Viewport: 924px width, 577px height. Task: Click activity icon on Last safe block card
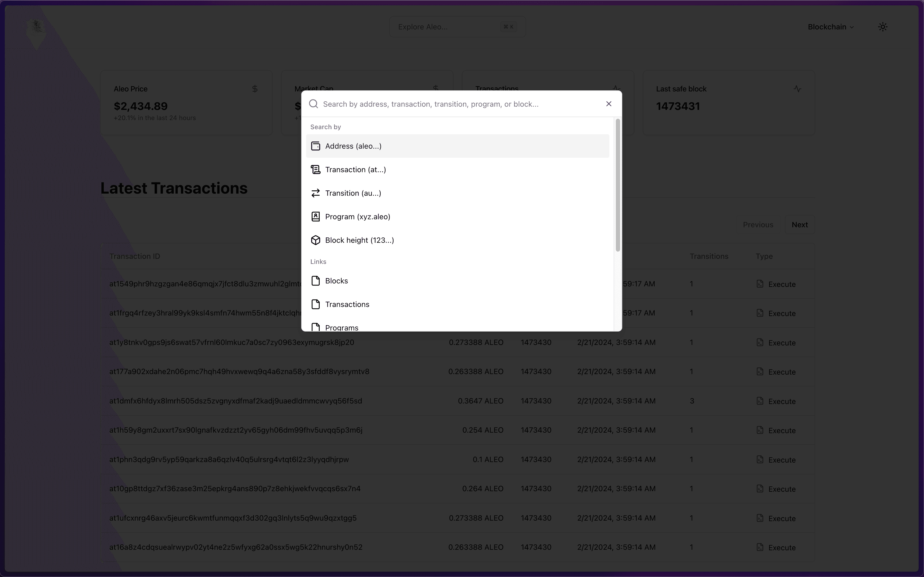coord(797,89)
